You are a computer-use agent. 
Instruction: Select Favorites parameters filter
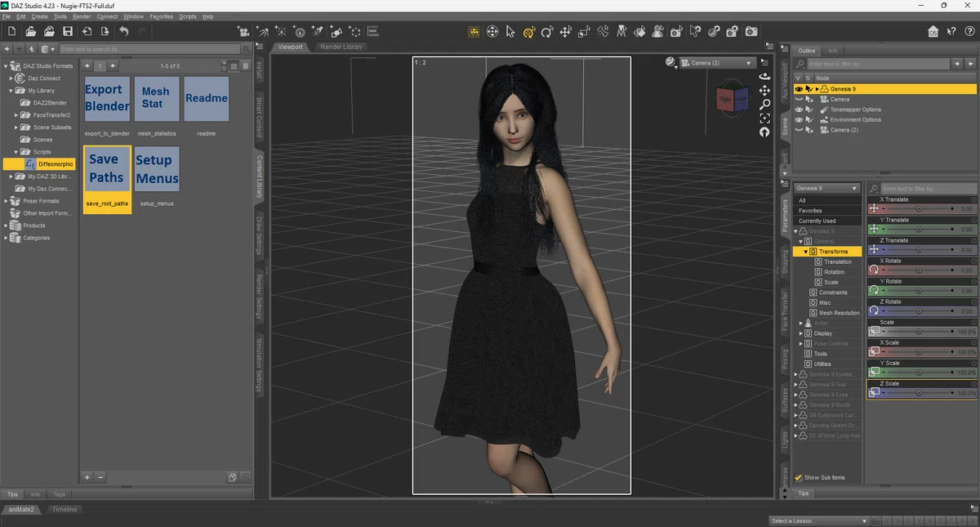827,211
